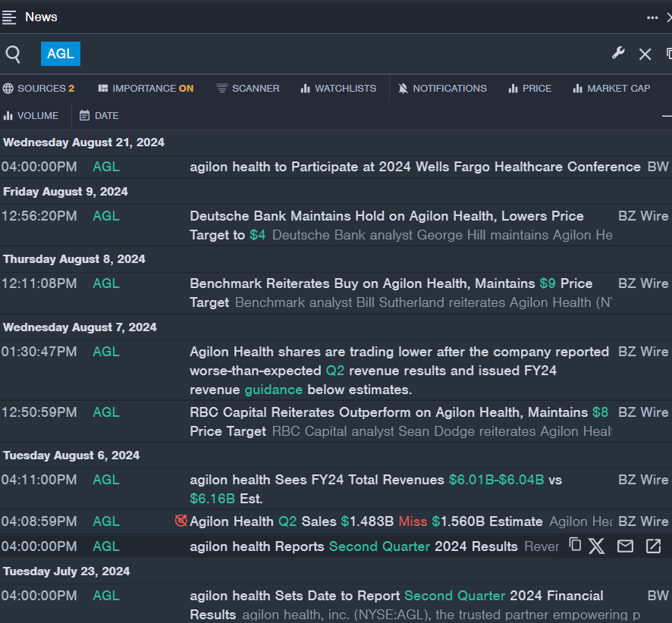This screenshot has width=672, height=623.
Task: Open the Sources filter dropdown
Action: (x=39, y=89)
